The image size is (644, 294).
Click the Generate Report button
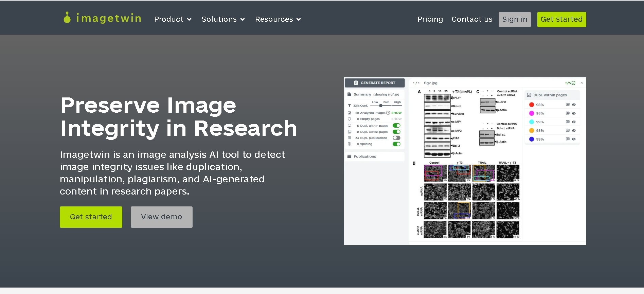pos(375,83)
